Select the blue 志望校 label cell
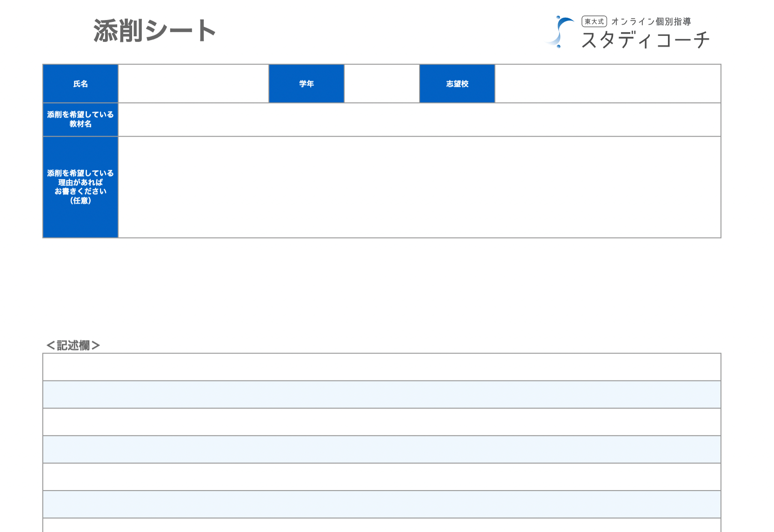 (457, 84)
